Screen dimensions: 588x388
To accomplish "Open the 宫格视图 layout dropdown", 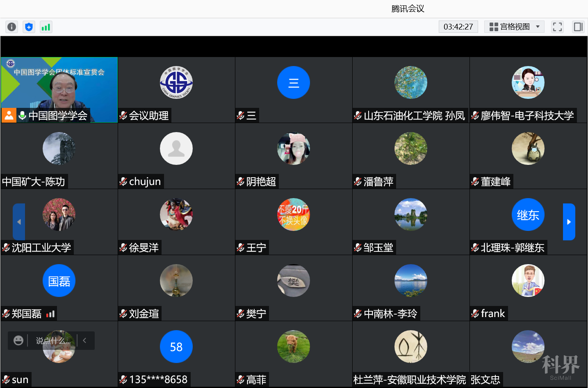I will coord(514,27).
